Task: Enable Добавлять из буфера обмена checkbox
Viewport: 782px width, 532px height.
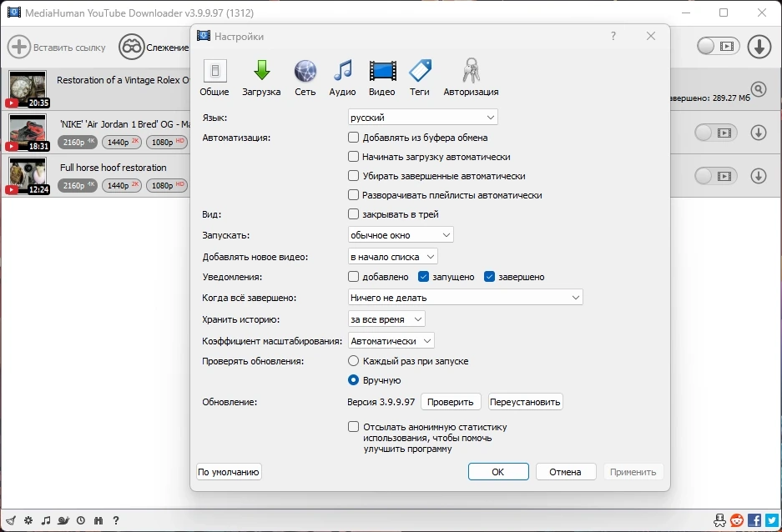Action: [x=353, y=137]
